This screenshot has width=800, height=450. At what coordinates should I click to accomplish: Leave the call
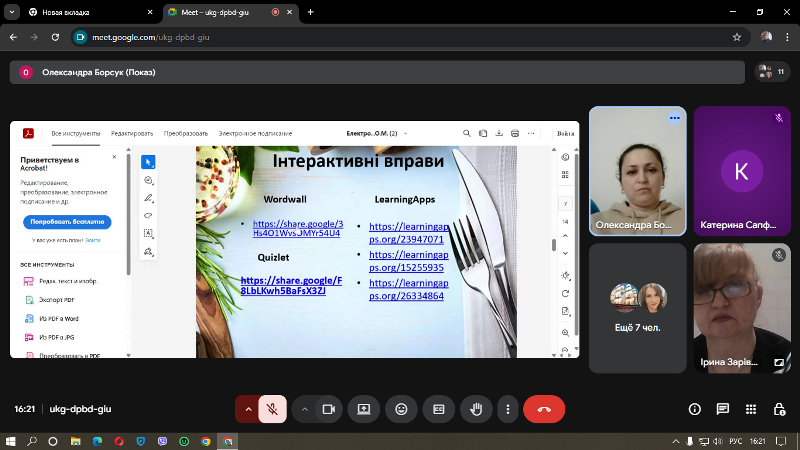544,409
